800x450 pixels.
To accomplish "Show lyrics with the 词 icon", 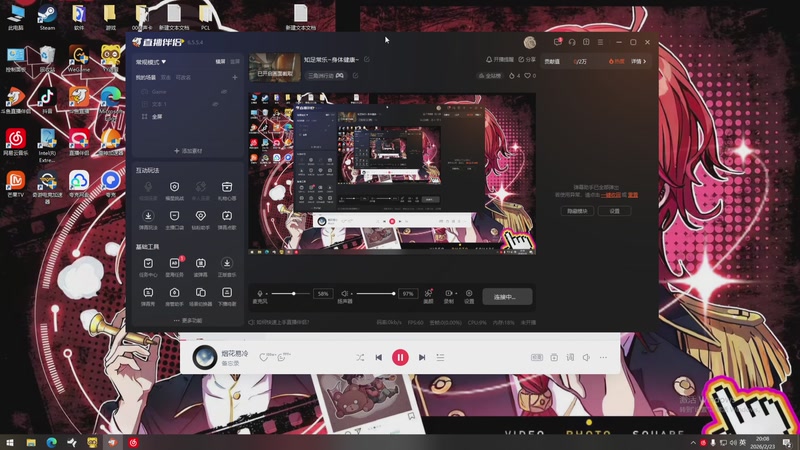I will coord(570,358).
